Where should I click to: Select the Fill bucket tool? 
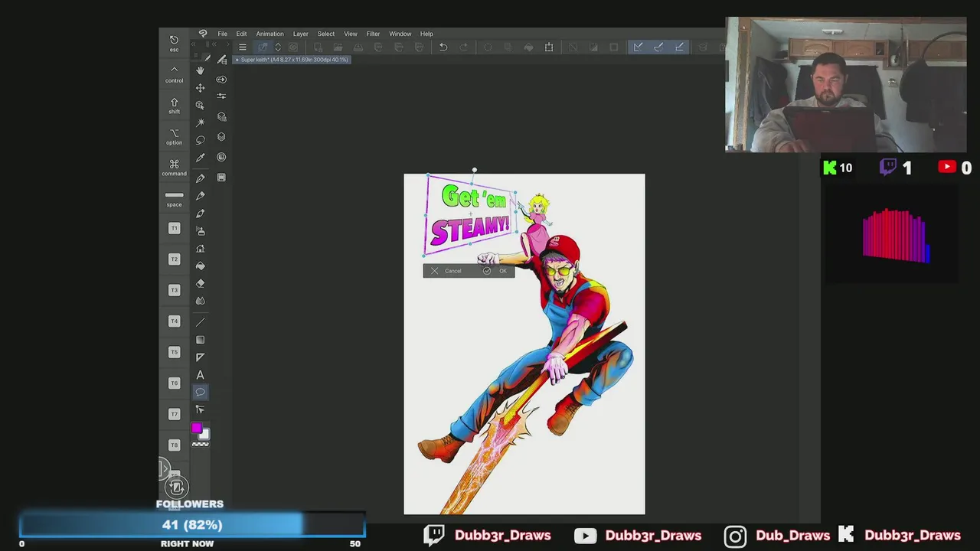pos(200,266)
